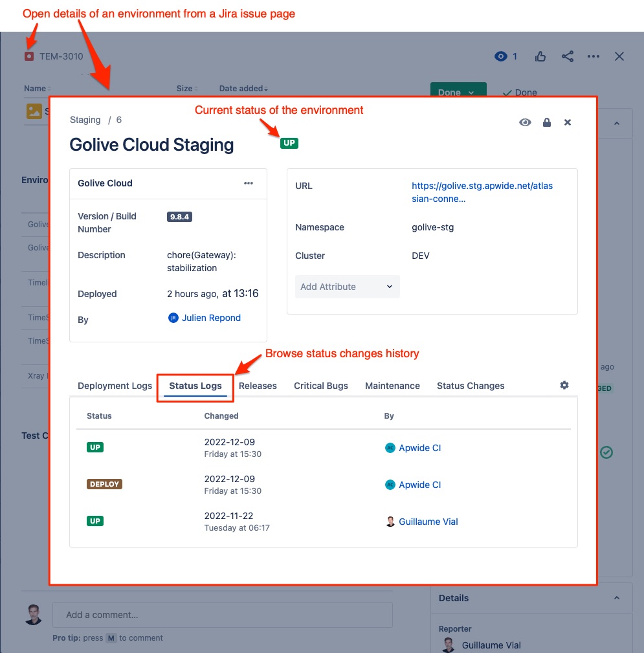Image resolution: width=644 pixels, height=653 pixels.
Task: Click the lock icon in environment dialog
Action: pyautogui.click(x=547, y=122)
